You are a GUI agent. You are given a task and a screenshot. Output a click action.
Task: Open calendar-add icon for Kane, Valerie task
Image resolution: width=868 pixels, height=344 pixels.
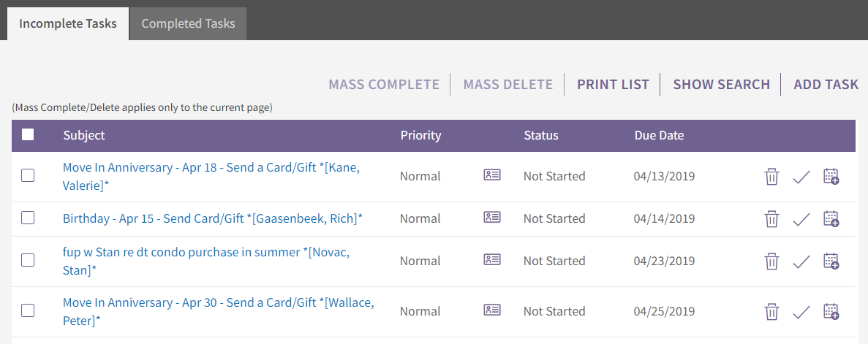(x=831, y=177)
